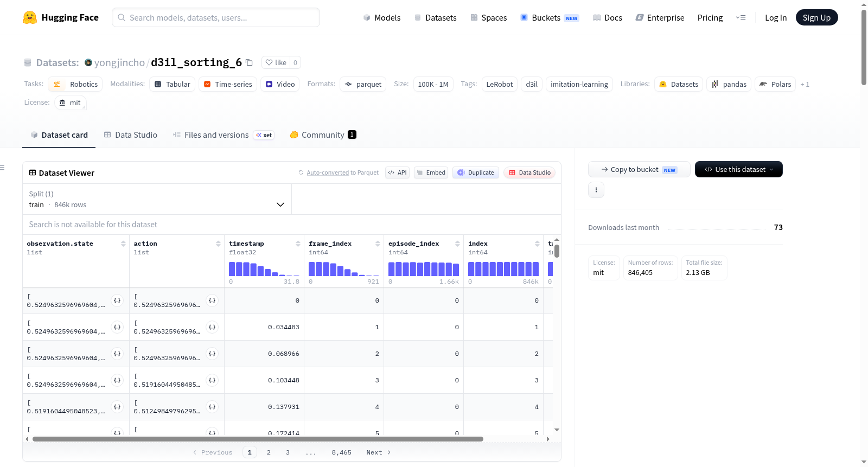Select the Polars library tag

coord(776,84)
